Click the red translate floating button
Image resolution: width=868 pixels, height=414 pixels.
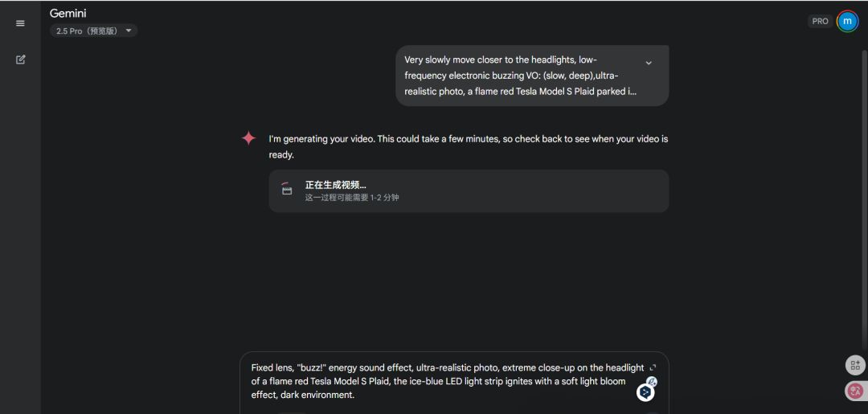(x=854, y=391)
